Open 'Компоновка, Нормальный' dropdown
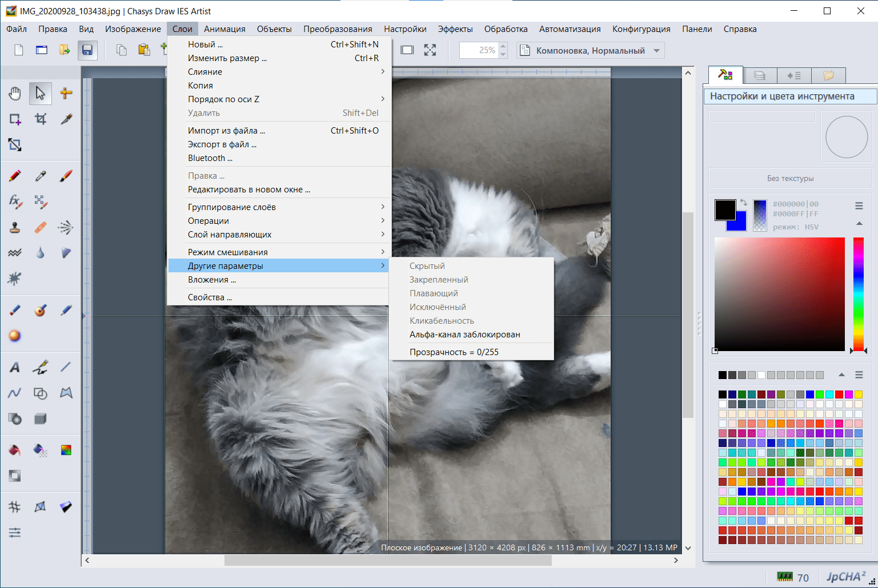Screen dimensions: 878x588 click(591, 50)
